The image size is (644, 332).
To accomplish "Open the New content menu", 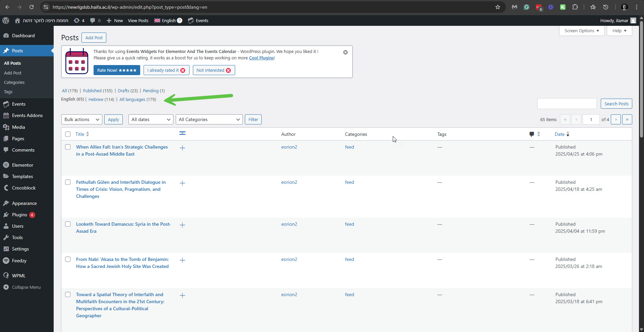I will (x=115, y=20).
